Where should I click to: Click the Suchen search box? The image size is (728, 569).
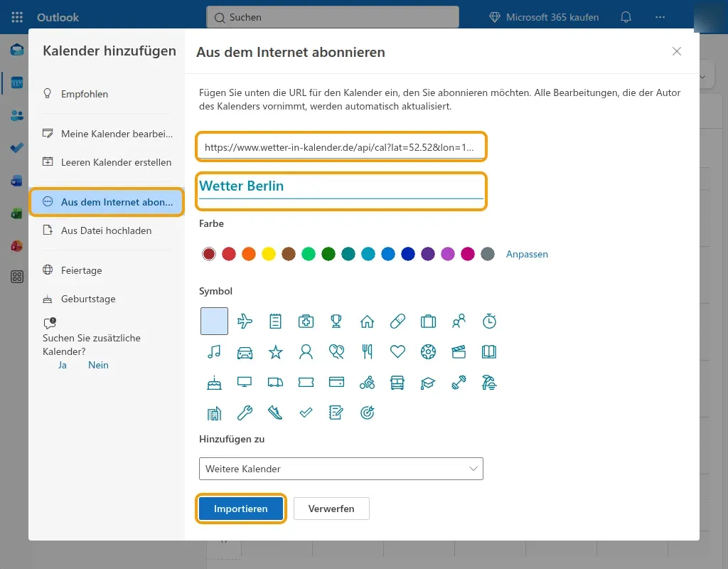point(333,17)
